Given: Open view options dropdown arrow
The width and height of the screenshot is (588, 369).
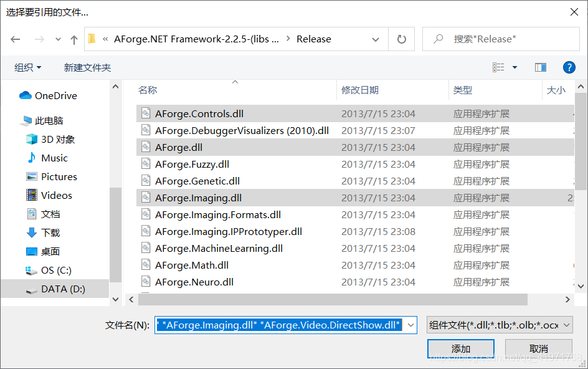Looking at the screenshot, I should [515, 67].
